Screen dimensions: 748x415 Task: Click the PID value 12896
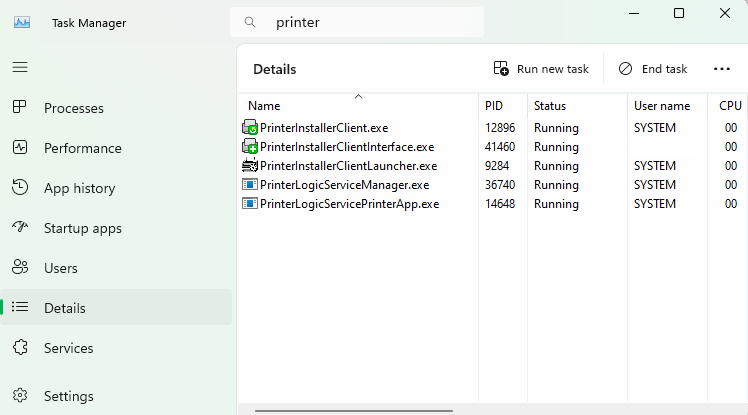(x=500, y=128)
